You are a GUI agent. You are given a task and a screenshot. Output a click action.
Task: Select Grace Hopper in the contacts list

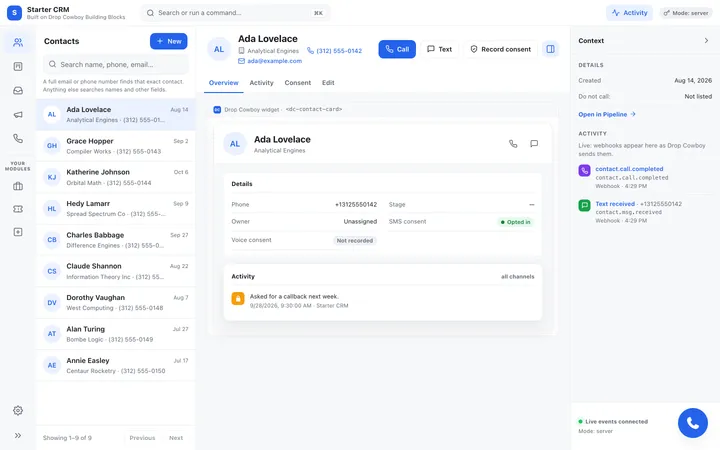(x=116, y=146)
